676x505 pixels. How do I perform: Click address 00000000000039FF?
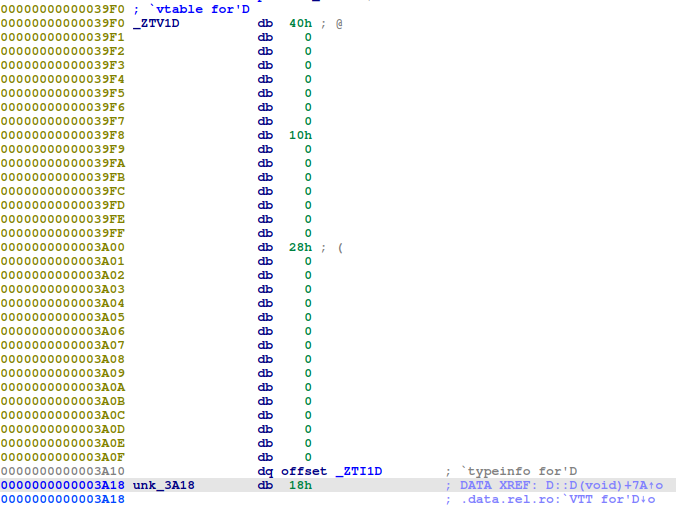62,233
